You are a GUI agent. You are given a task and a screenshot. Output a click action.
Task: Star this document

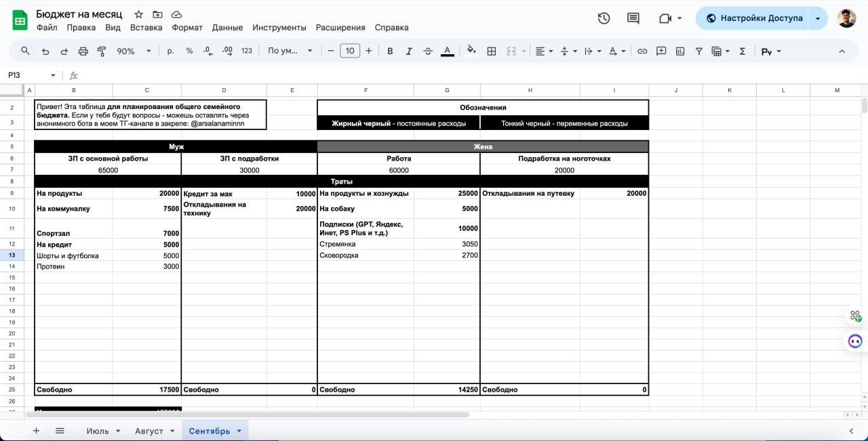[138, 14]
